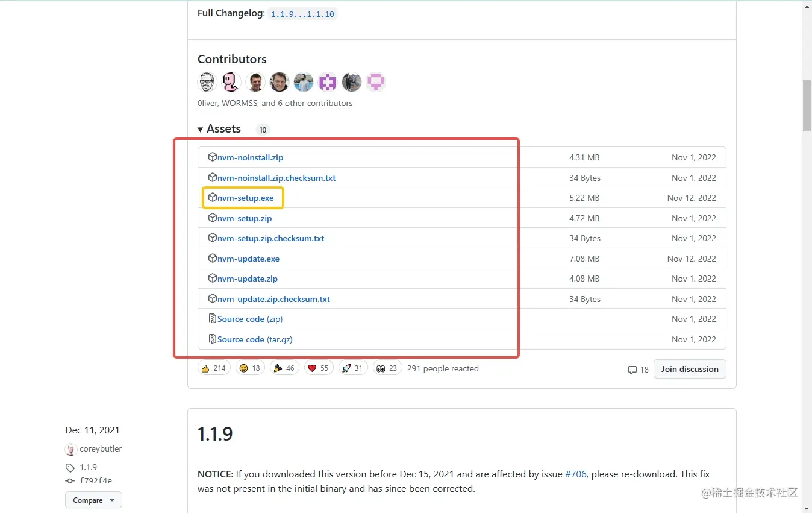Screen dimensions: 812x513
Task: Open coreybutler's profile avatar
Action: (71, 449)
